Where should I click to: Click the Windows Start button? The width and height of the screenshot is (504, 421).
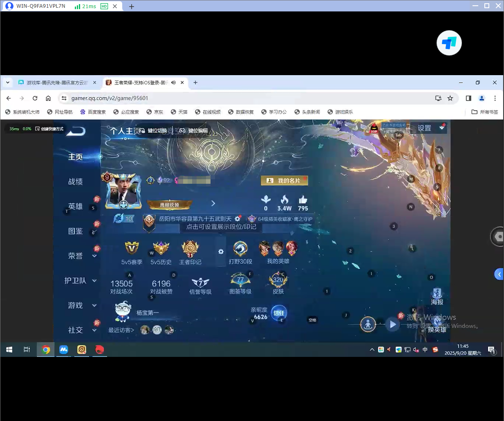(x=9, y=350)
